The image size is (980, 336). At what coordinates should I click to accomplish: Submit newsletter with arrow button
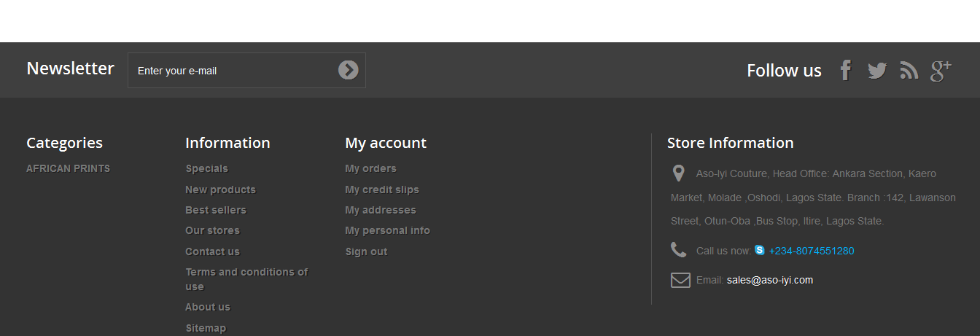[348, 70]
